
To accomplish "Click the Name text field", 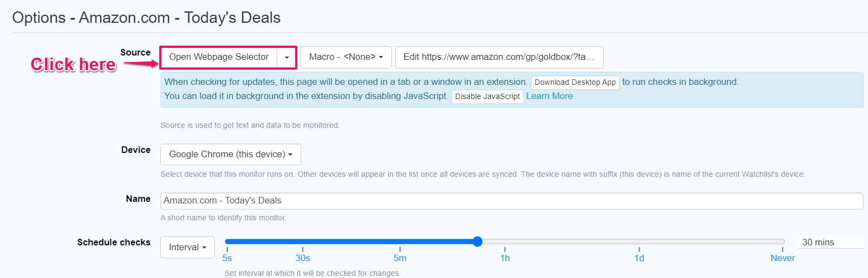I will [x=511, y=201].
